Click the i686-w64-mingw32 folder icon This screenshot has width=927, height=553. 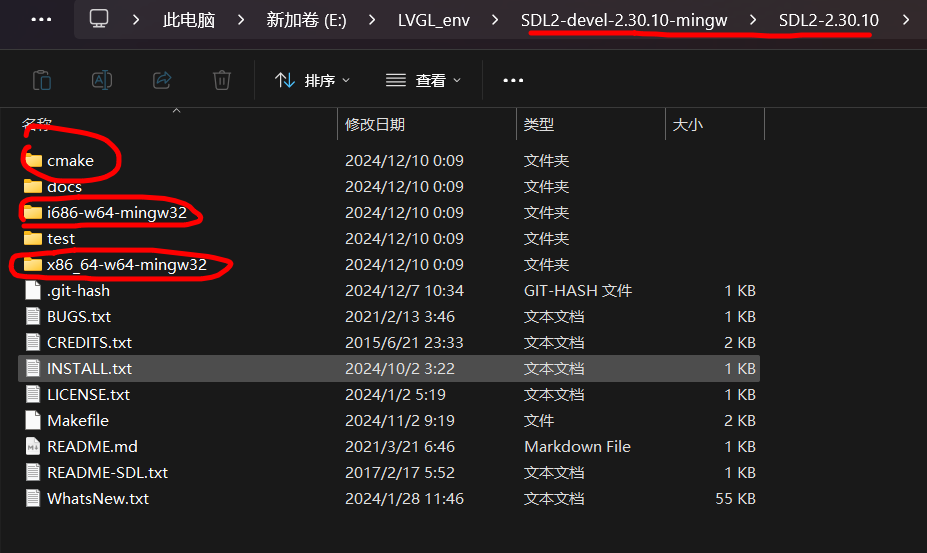[x=33, y=212]
